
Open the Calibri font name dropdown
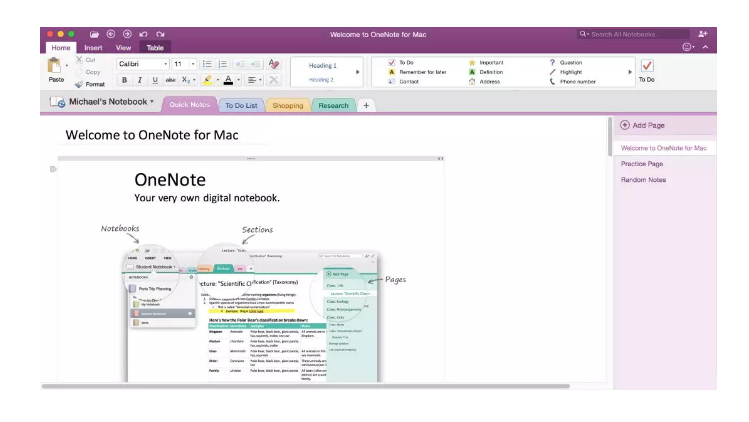click(165, 64)
